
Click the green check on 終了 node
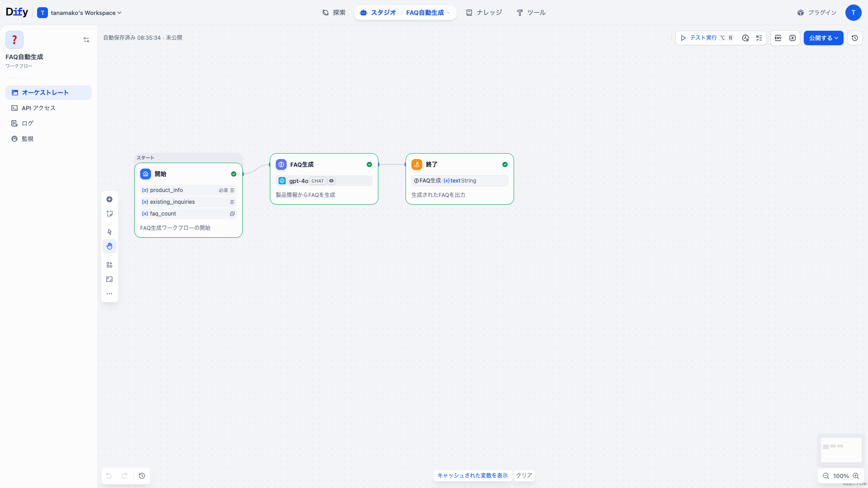tap(505, 164)
